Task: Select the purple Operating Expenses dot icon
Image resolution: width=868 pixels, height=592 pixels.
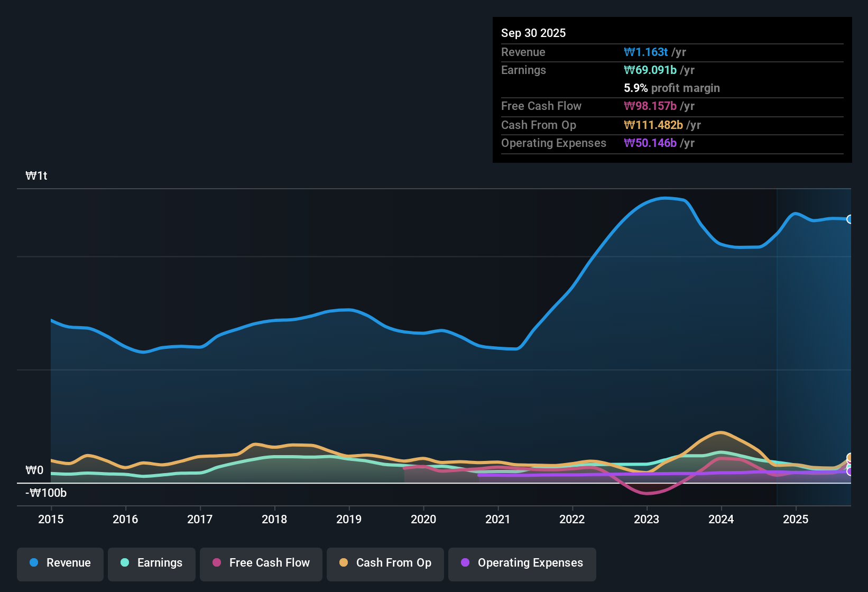Action: point(465,563)
